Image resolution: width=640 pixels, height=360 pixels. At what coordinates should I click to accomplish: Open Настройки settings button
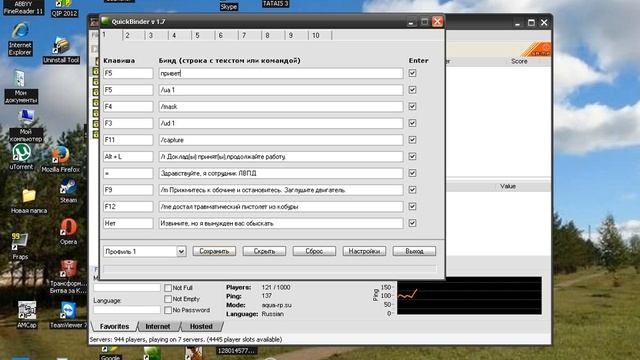(364, 251)
